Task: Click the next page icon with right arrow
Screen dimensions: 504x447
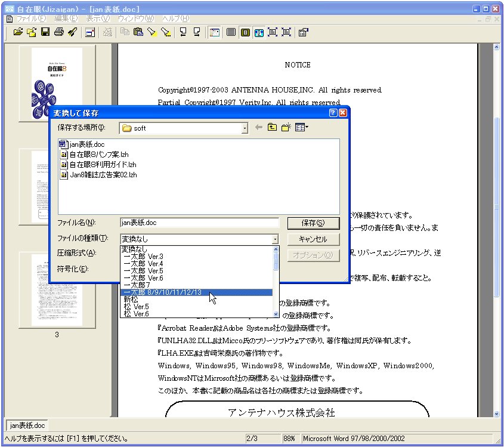Action: click(197, 32)
